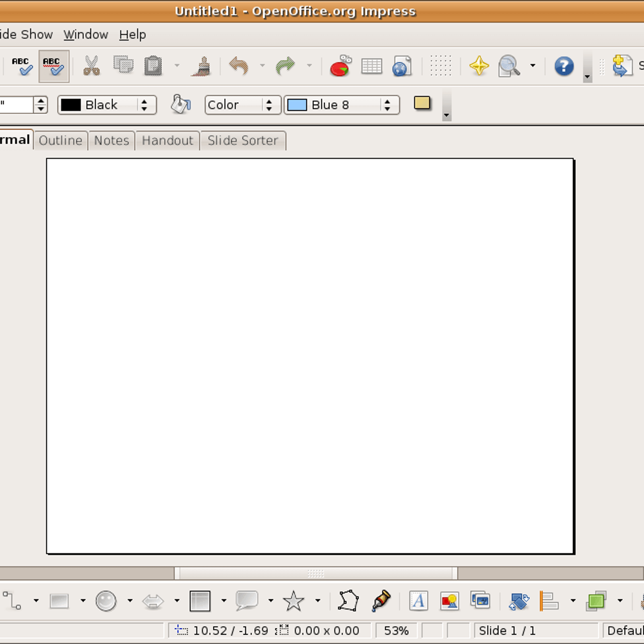
Task: Toggle Edit Points polygon icon
Action: [348, 601]
